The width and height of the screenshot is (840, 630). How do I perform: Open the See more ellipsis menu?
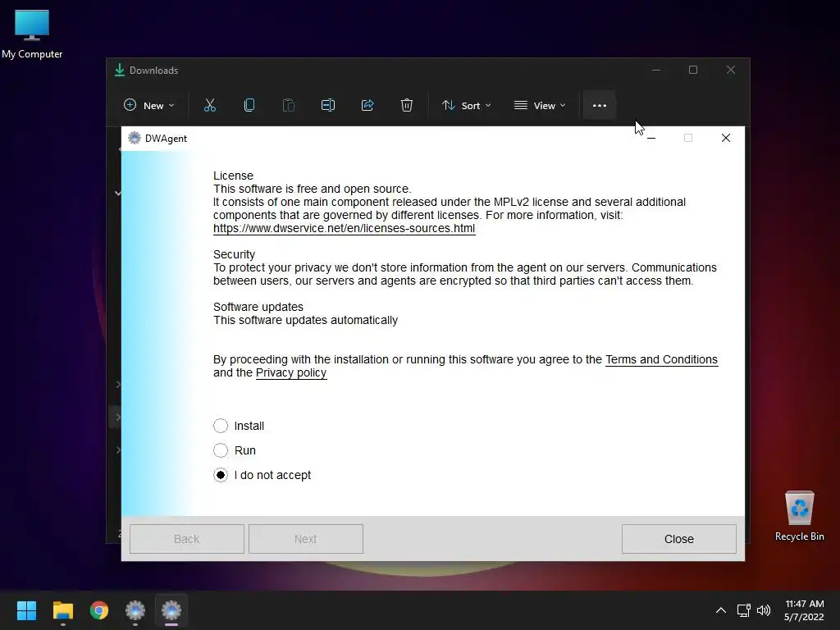coord(600,106)
